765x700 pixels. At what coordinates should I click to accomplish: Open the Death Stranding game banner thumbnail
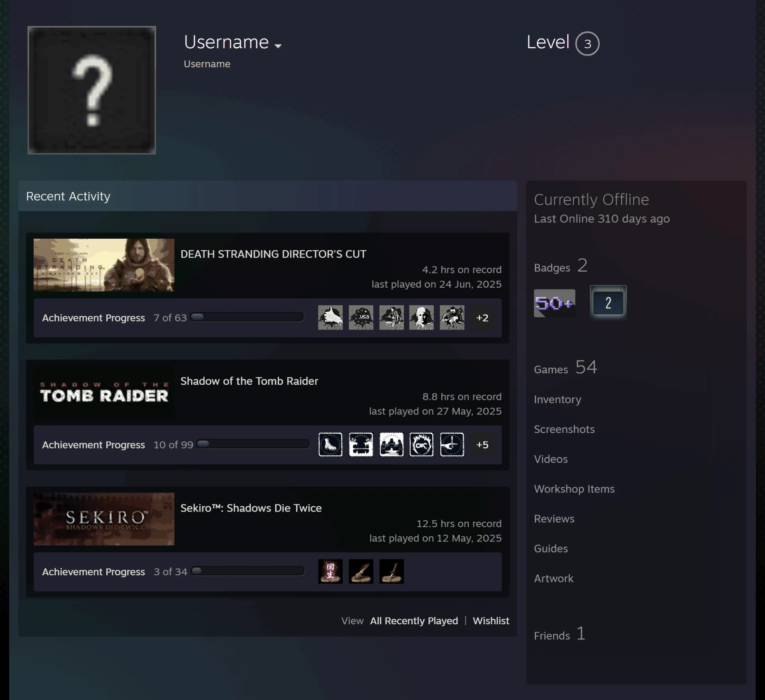pyautogui.click(x=104, y=265)
